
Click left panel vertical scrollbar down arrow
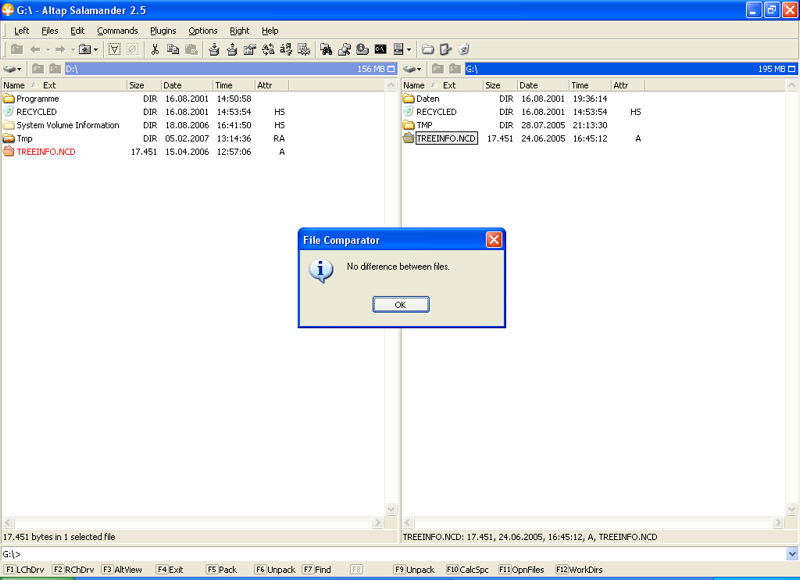(391, 509)
